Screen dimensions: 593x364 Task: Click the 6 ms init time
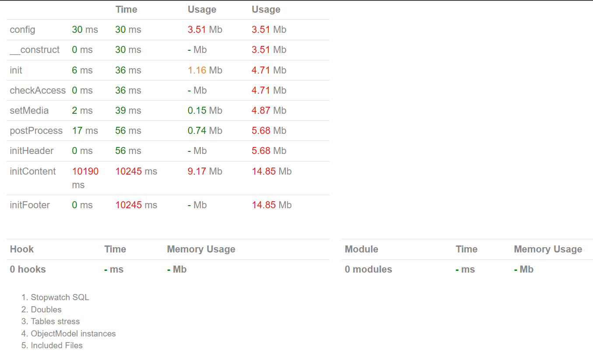[x=83, y=70]
